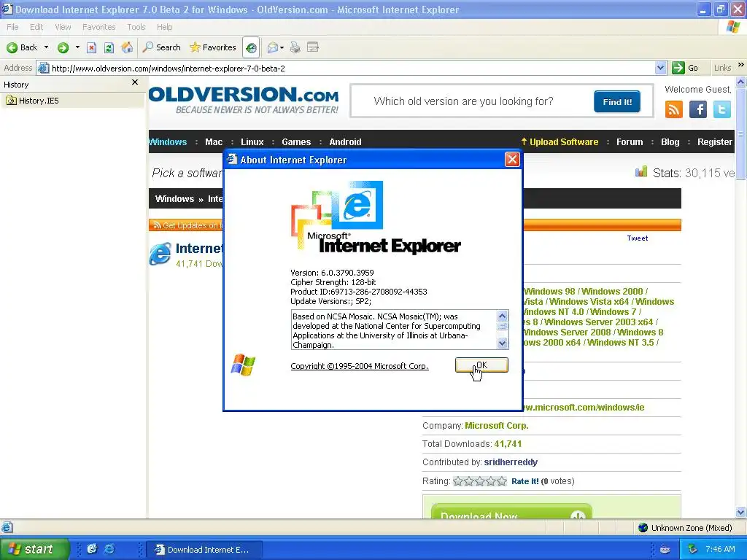Click the dialog credits scroll down arrow

click(502, 343)
